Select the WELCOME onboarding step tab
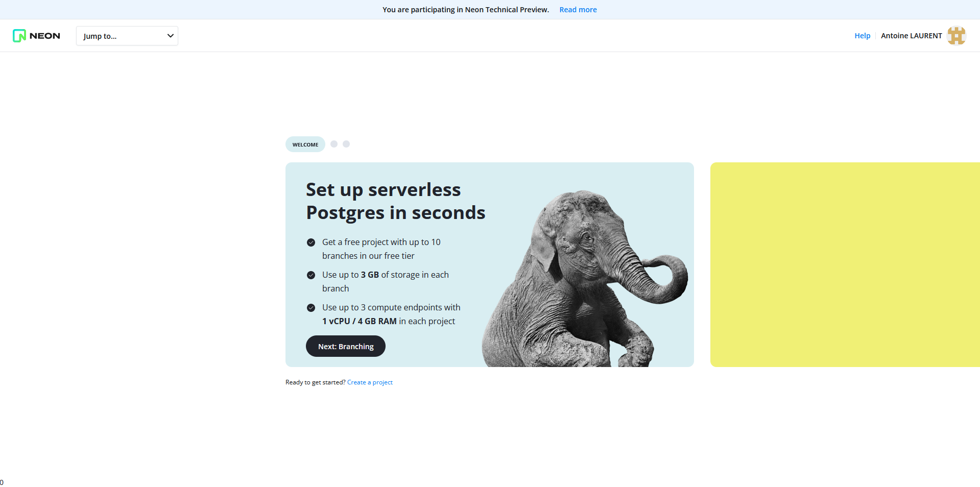 tap(305, 144)
